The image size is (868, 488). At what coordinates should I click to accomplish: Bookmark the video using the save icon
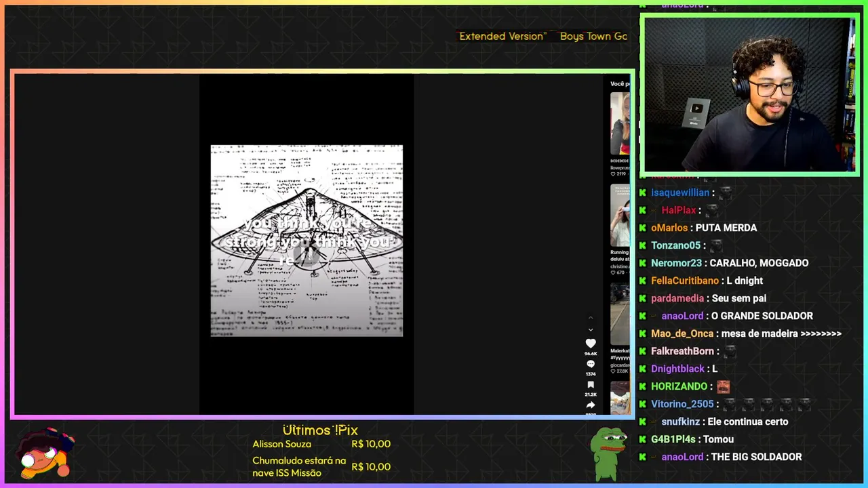591,384
